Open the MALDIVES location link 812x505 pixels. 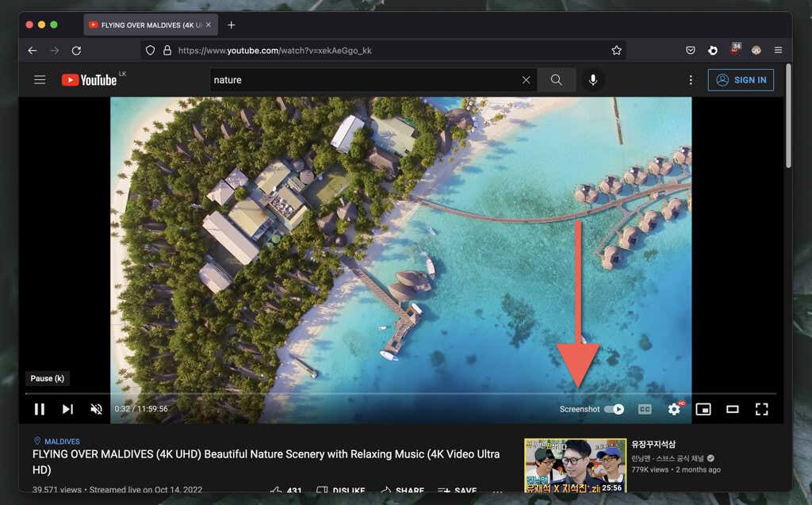[x=61, y=441]
